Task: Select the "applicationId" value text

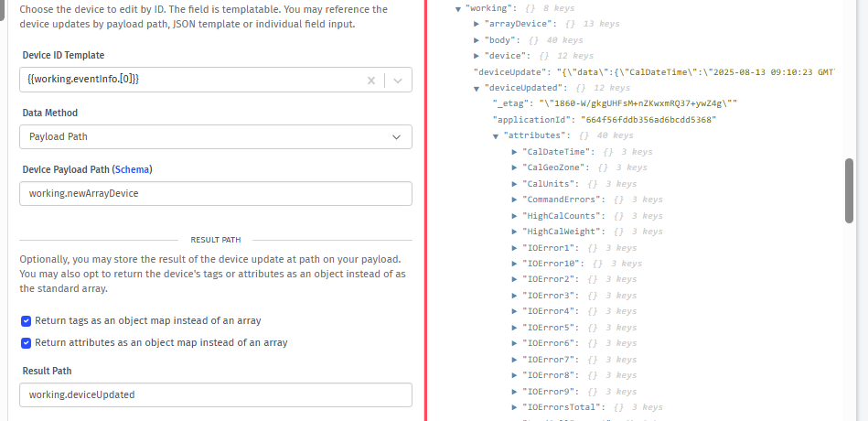Action: 648,120
